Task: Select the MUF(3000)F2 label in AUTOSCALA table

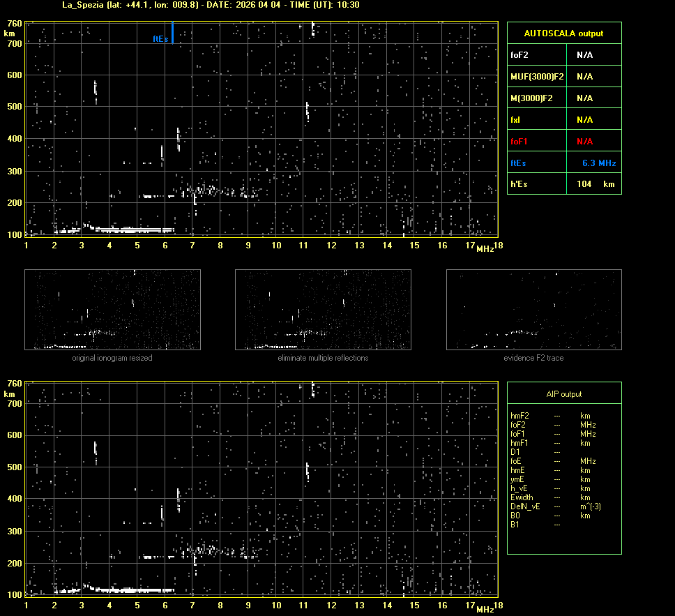Action: coord(537,77)
